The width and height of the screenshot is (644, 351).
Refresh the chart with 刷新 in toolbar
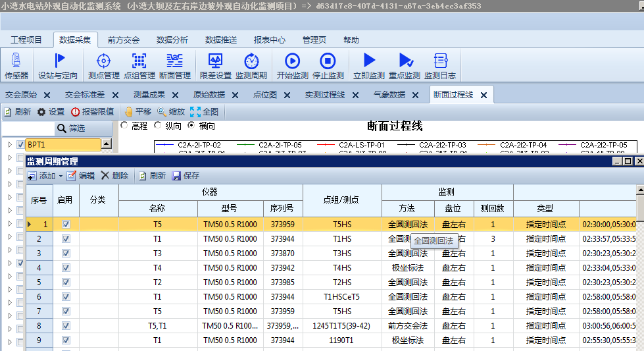coord(18,112)
